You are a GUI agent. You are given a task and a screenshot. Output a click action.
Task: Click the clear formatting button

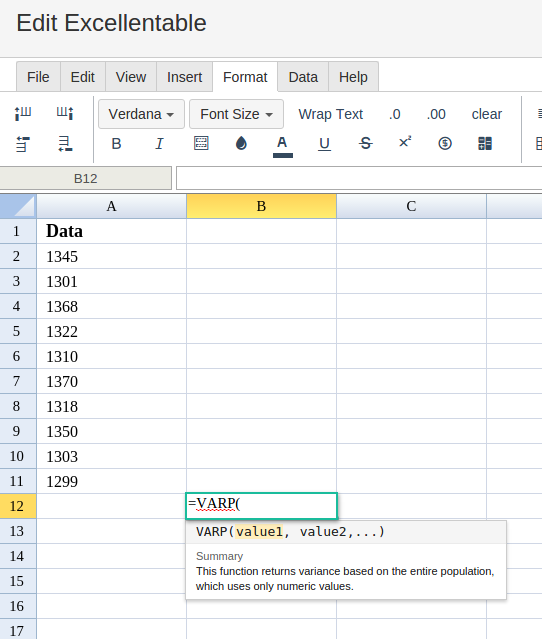[487, 114]
